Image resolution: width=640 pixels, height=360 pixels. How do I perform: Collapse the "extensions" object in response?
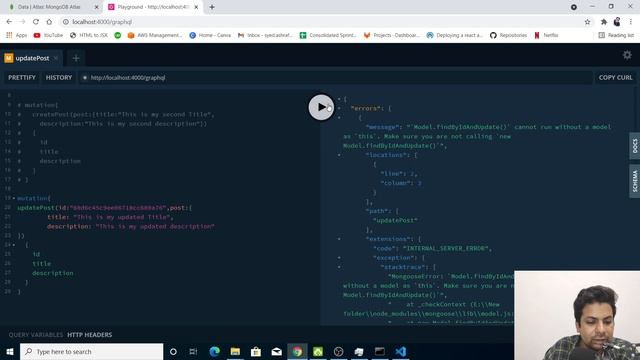pos(339,239)
